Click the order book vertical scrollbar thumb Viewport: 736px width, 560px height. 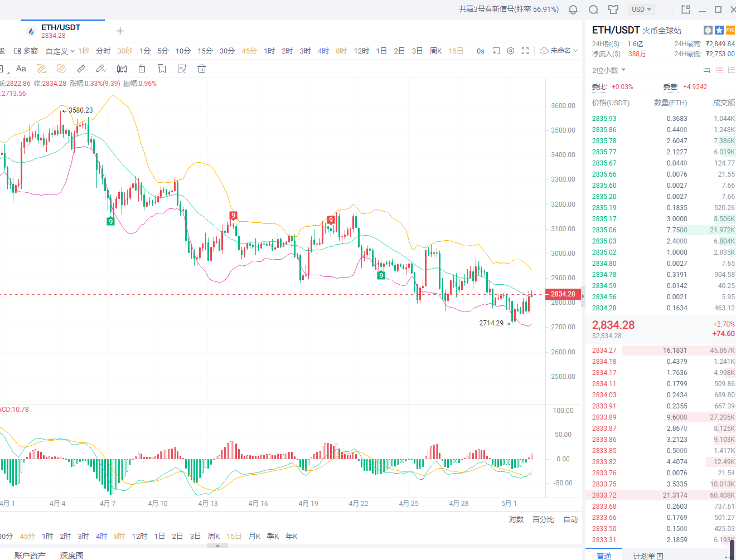732,549
